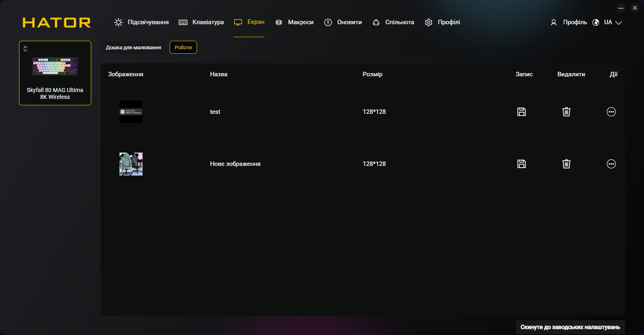Click the 128*128 size in 'test' row
This screenshot has height=335, width=644.
coord(374,112)
